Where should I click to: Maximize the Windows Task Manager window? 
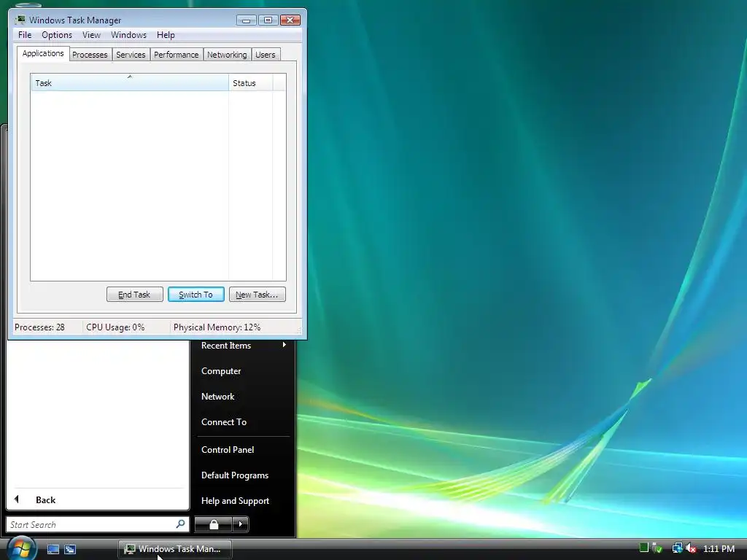268,20
